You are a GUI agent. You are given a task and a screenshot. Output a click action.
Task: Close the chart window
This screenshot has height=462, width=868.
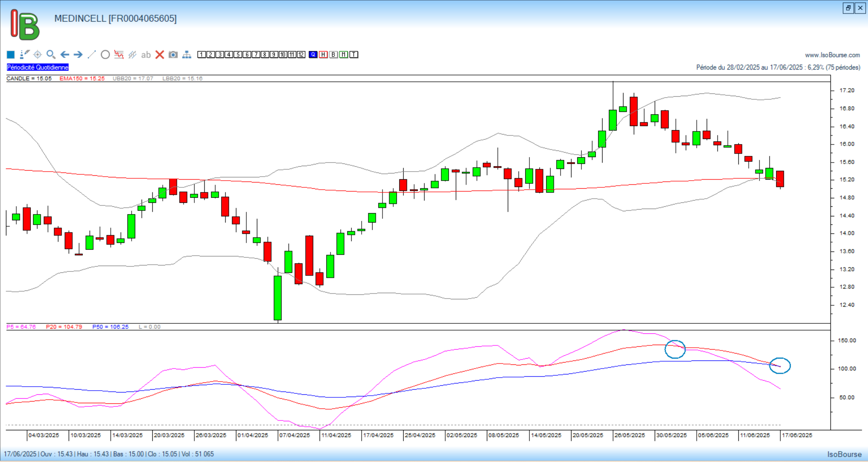[860, 8]
